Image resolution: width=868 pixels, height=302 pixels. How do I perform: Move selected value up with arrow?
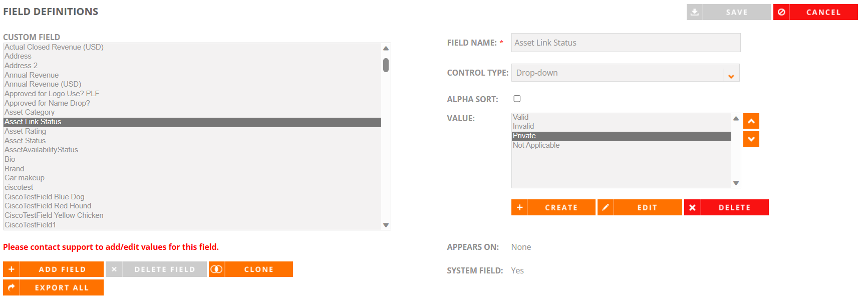(751, 121)
